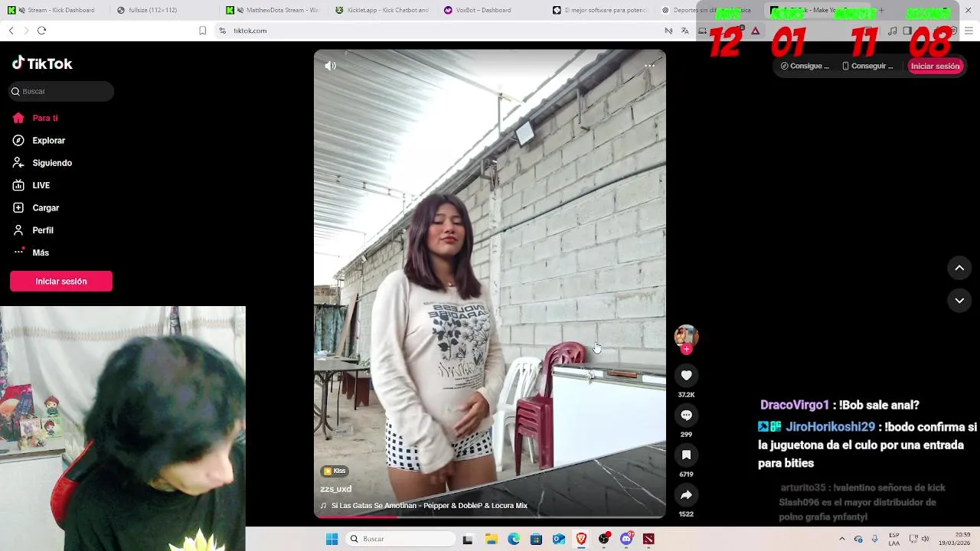Click the Brave browser taskbar icon
Screen dimensions: 980x551
[x=581, y=539]
